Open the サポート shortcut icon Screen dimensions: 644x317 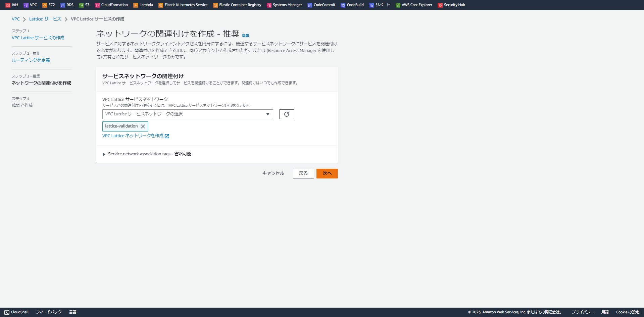pyautogui.click(x=371, y=5)
